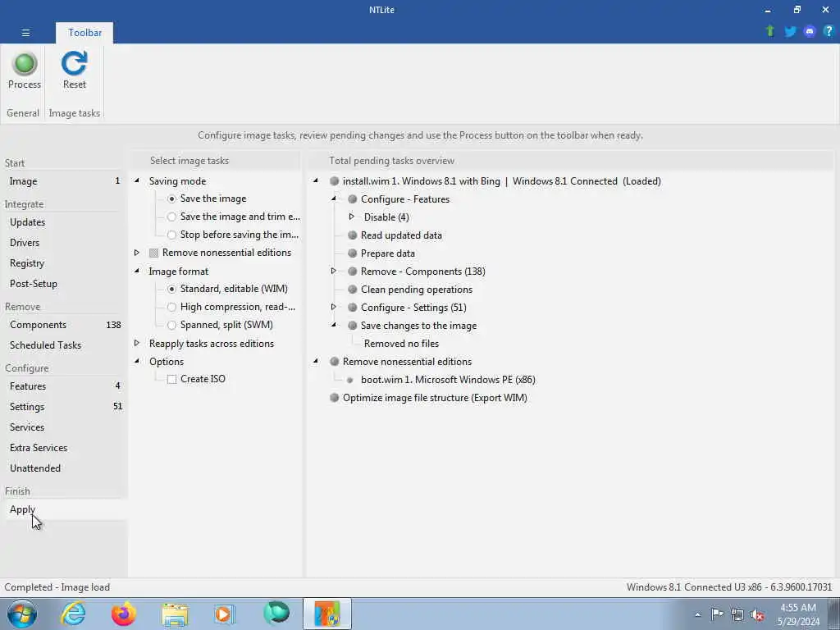The height and width of the screenshot is (630, 840).
Task: Click the status dot beside Prepare data
Action: 352,253
